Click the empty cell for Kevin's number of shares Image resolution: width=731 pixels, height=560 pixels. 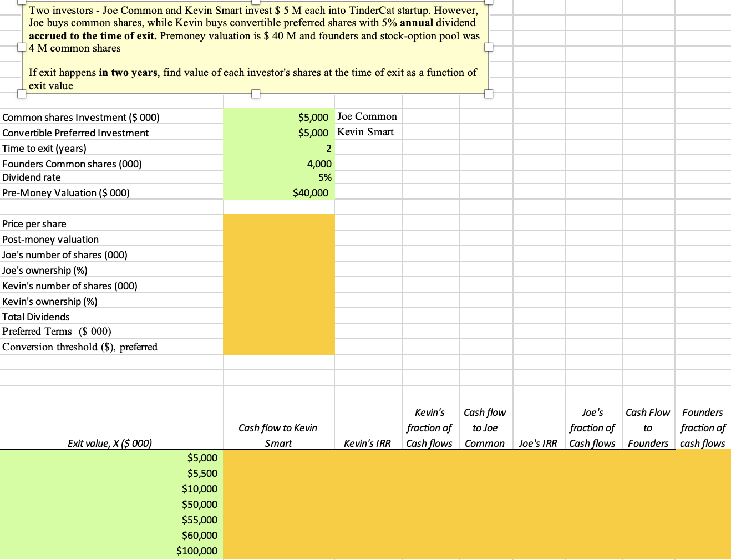click(279, 286)
